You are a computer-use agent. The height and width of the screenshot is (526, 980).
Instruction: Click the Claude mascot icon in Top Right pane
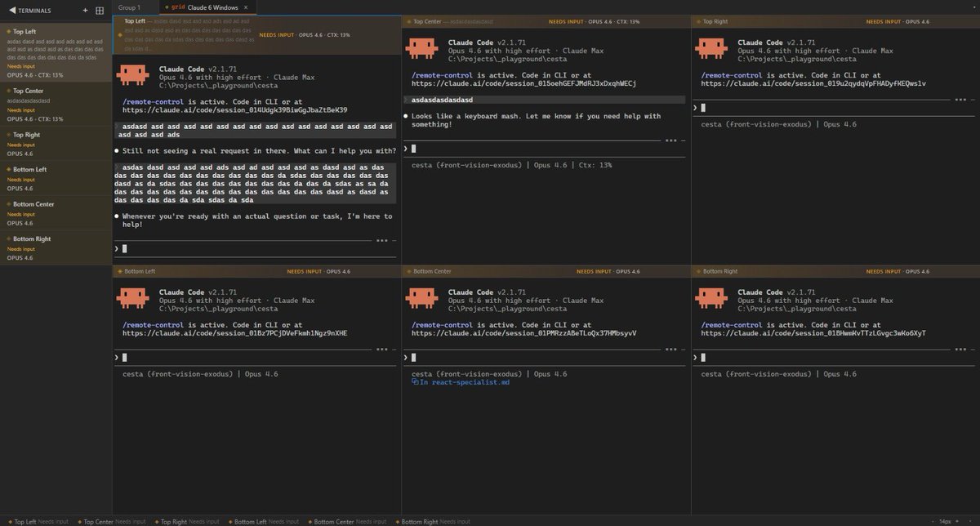(x=710, y=49)
